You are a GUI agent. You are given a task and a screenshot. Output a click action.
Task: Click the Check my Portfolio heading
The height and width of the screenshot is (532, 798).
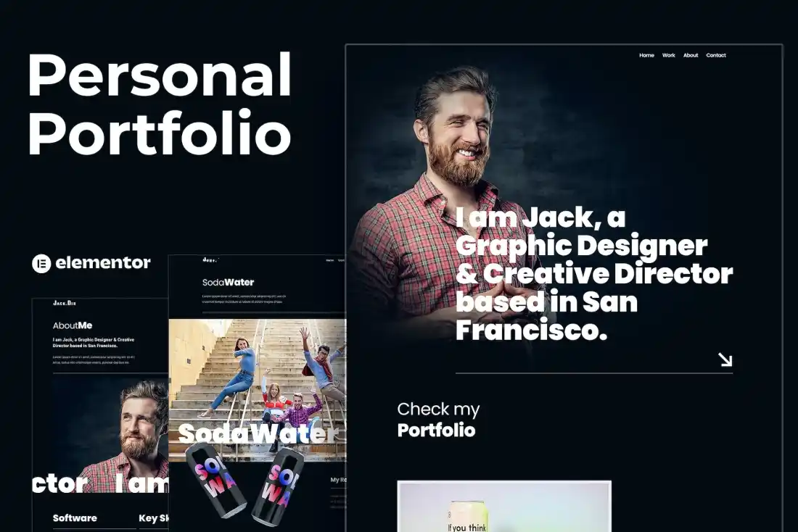437,420
